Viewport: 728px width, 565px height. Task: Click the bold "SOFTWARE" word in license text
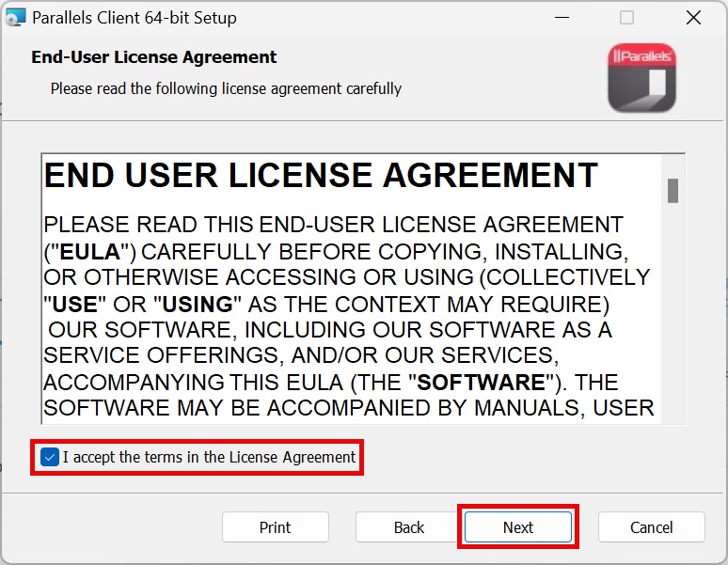coord(482,383)
